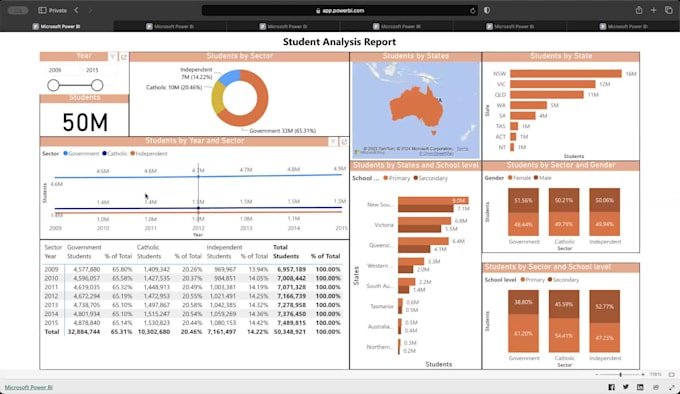Select the Independent donut segment
Screen dimensions: 680x394
(230, 77)
